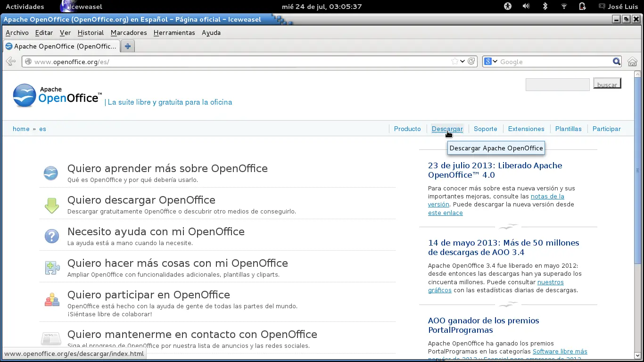The image size is (644, 362).
Task: Open the Extensiones navigation link
Action: click(x=526, y=129)
